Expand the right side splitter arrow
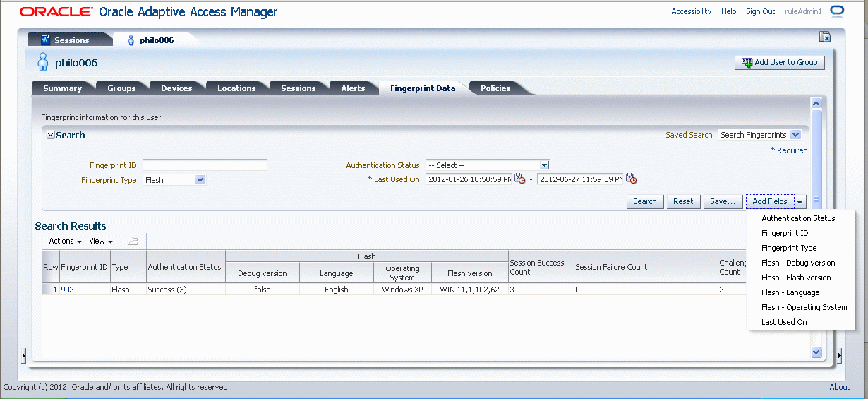This screenshot has height=399, width=868. pyautogui.click(x=839, y=355)
